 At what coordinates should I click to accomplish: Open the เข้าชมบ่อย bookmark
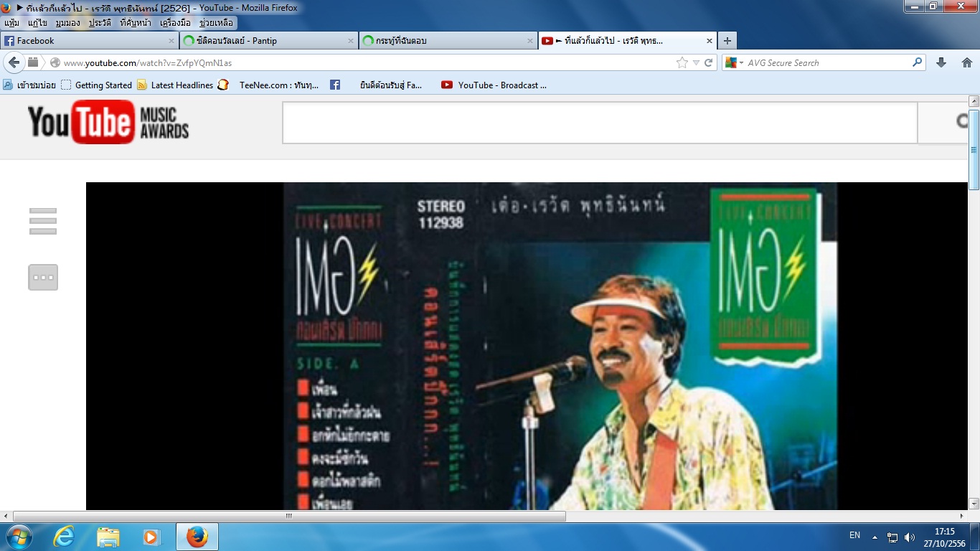28,85
